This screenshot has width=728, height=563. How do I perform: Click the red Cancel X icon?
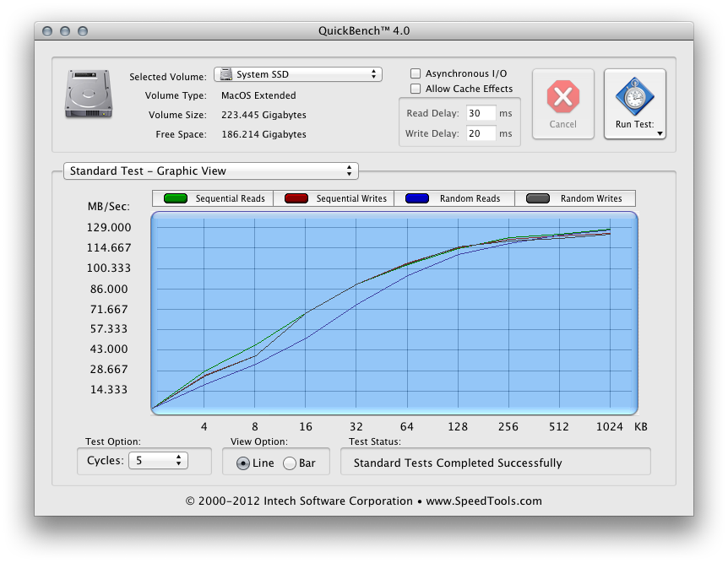[x=562, y=96]
